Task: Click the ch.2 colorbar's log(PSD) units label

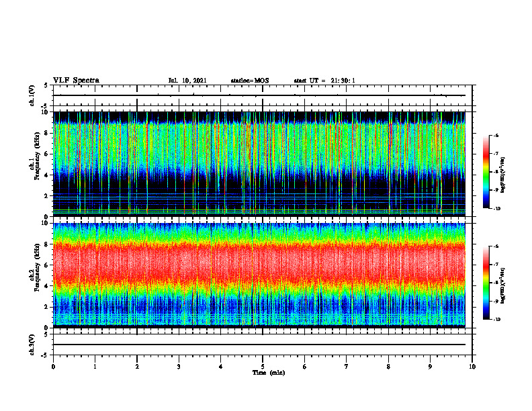Action: [x=503, y=286]
